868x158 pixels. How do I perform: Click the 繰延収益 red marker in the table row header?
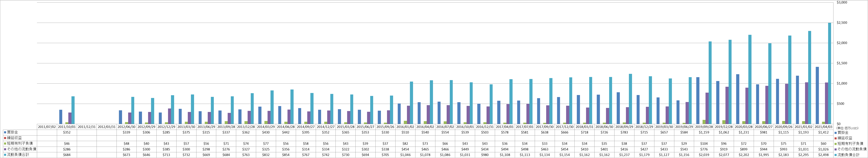pyautogui.click(x=5, y=138)
